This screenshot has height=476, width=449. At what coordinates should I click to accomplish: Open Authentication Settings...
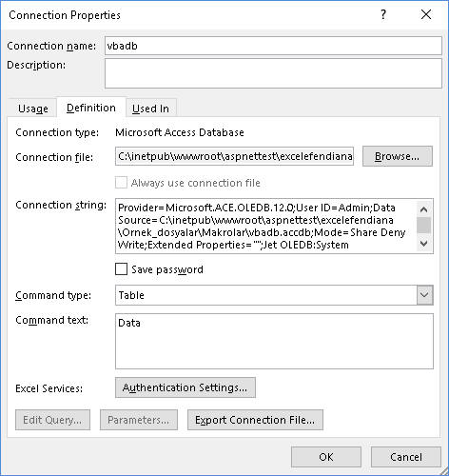pos(185,387)
